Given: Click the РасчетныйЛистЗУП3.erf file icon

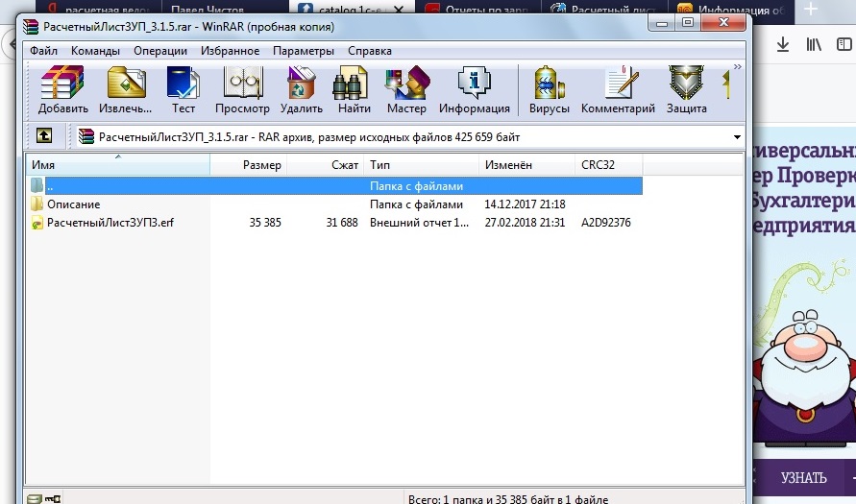Looking at the screenshot, I should point(37,223).
